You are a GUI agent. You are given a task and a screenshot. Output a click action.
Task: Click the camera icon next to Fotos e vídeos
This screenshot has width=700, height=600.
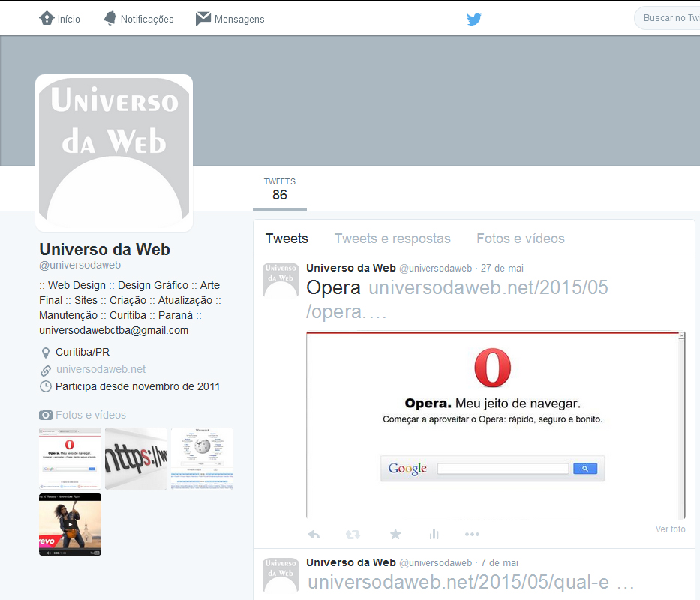click(x=44, y=414)
